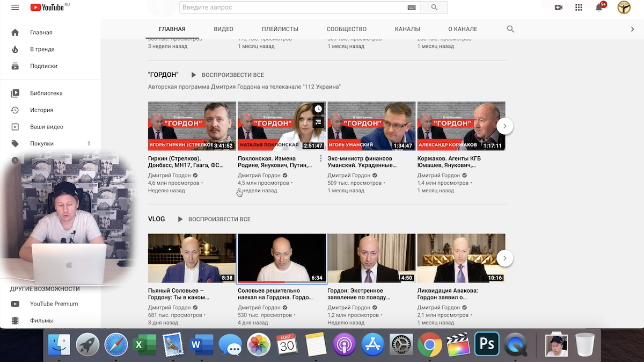Open the YouTube hamburger guide menu
Screen dimensions: 644x362
click(x=15, y=8)
